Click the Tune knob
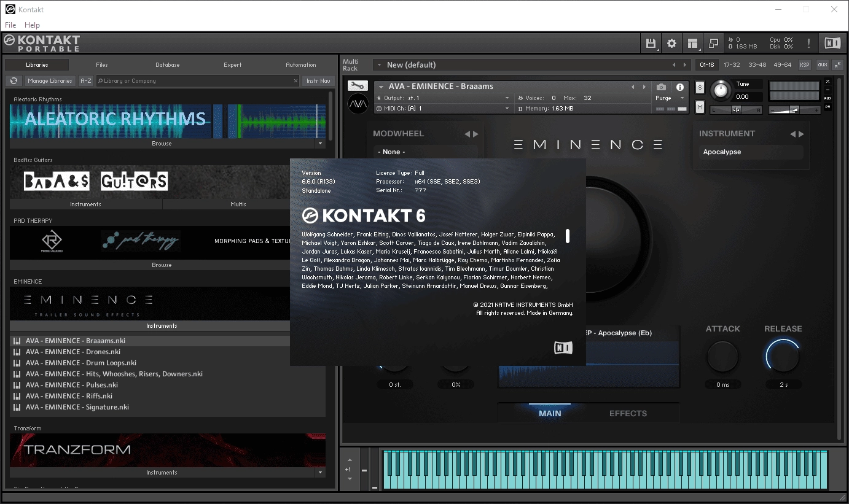The image size is (849, 504). (x=721, y=91)
